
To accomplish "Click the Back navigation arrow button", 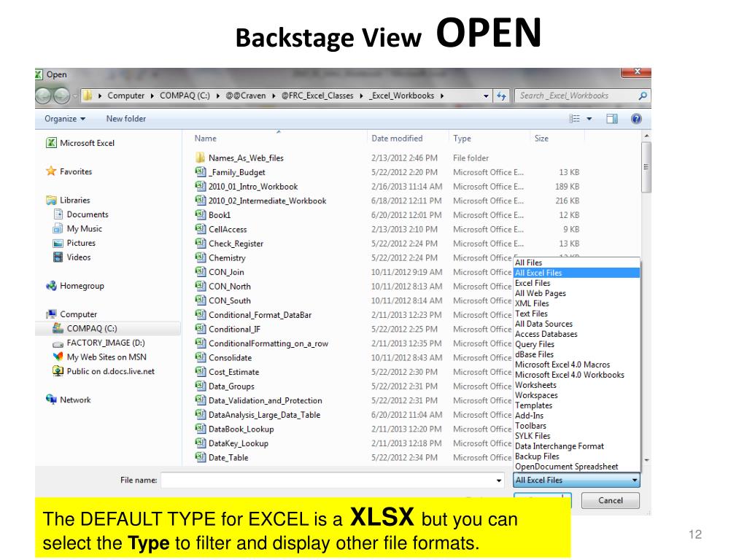I will pos(43,96).
